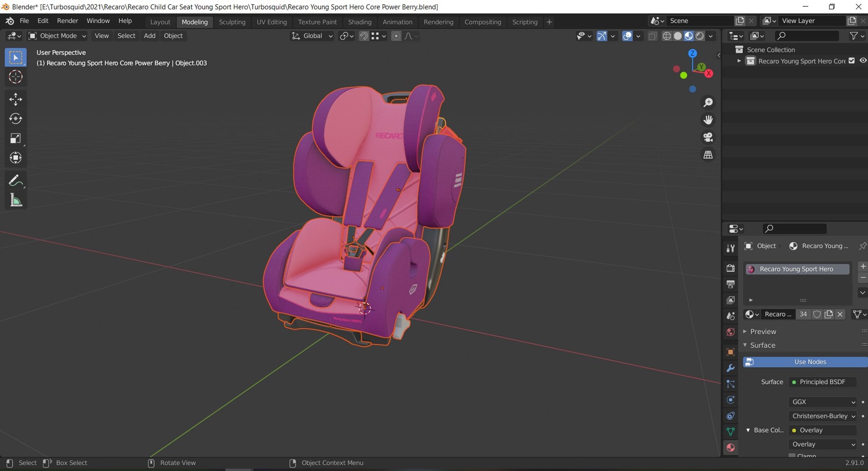Toggle the Snap magnet button

pyautogui.click(x=363, y=36)
